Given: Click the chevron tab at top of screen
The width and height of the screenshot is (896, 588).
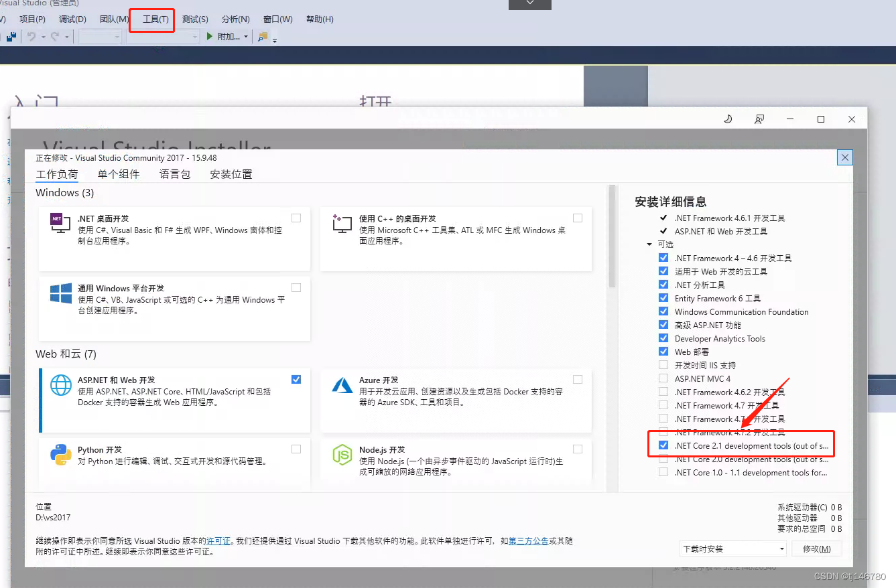Looking at the screenshot, I should tap(530, 4).
